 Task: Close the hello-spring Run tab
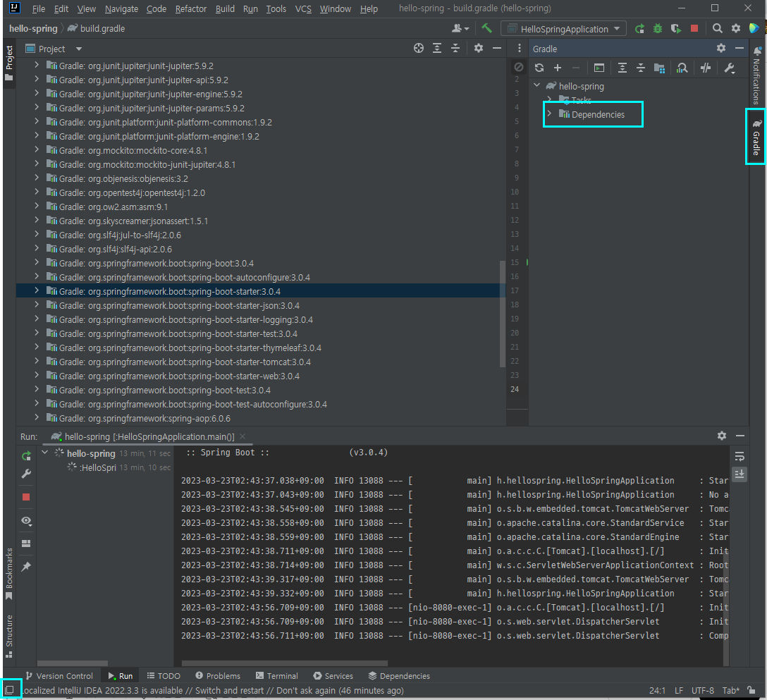point(243,436)
